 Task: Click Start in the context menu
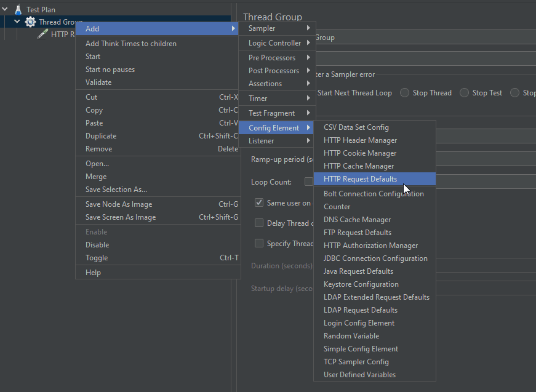coord(158,57)
